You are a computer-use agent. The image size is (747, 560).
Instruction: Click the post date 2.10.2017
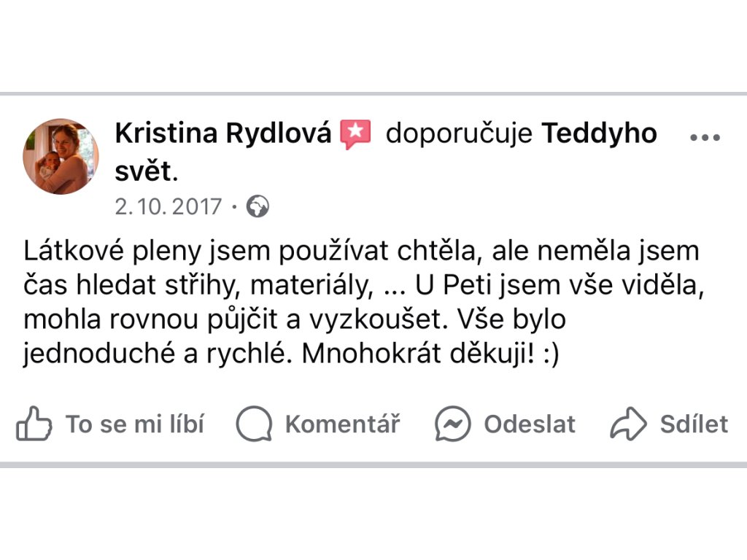point(168,207)
